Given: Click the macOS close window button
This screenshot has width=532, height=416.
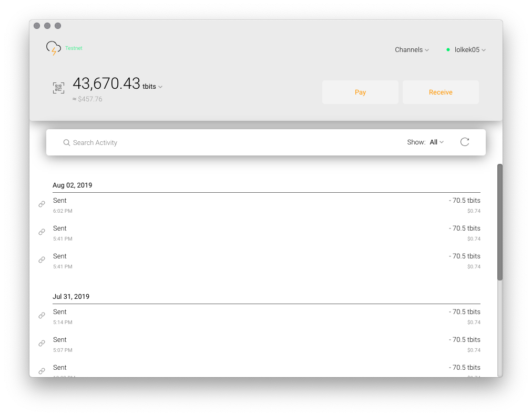Looking at the screenshot, I should tap(37, 26).
